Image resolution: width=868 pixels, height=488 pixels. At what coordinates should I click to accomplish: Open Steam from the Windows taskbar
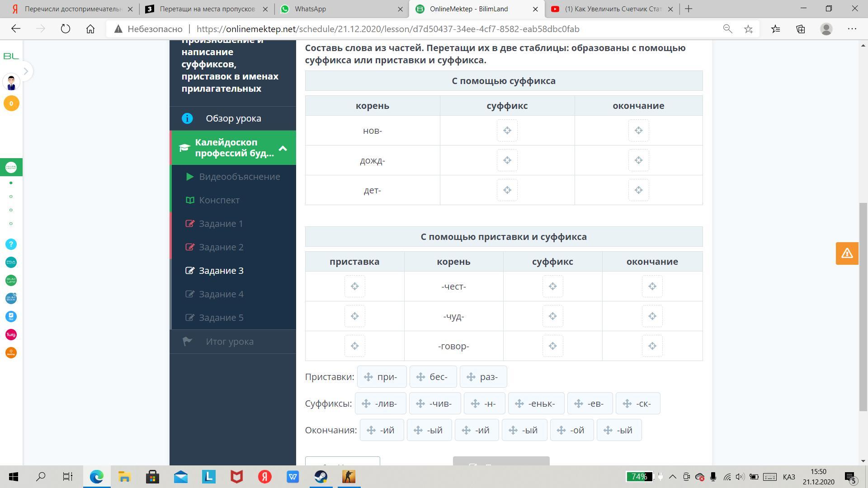click(321, 477)
